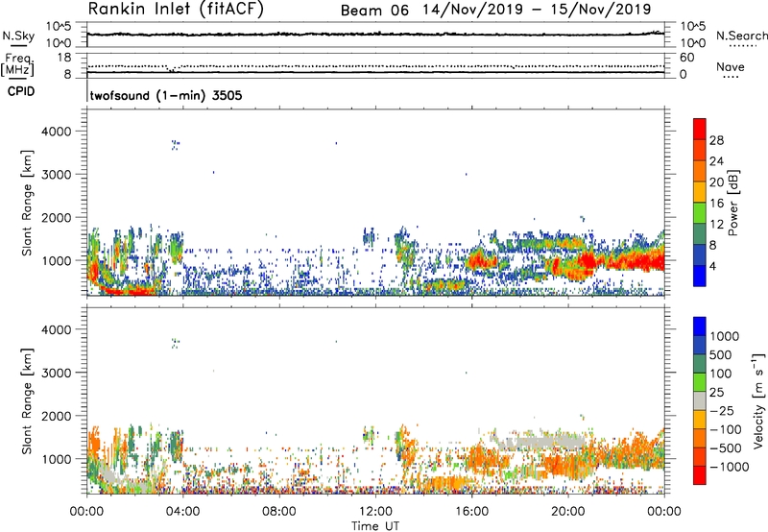Select the "N.Search" legend label
The image size is (768, 532).
742,36
